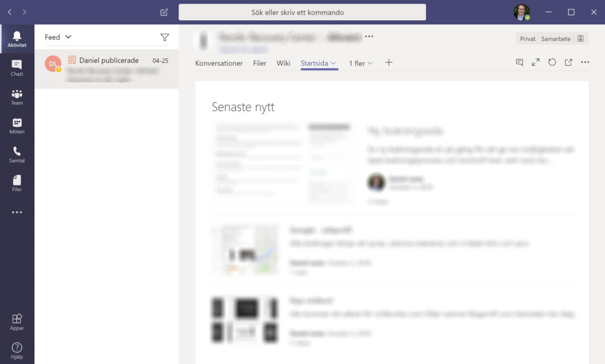Click the Privat Samarbete button
The width and height of the screenshot is (605, 364).
click(x=552, y=39)
